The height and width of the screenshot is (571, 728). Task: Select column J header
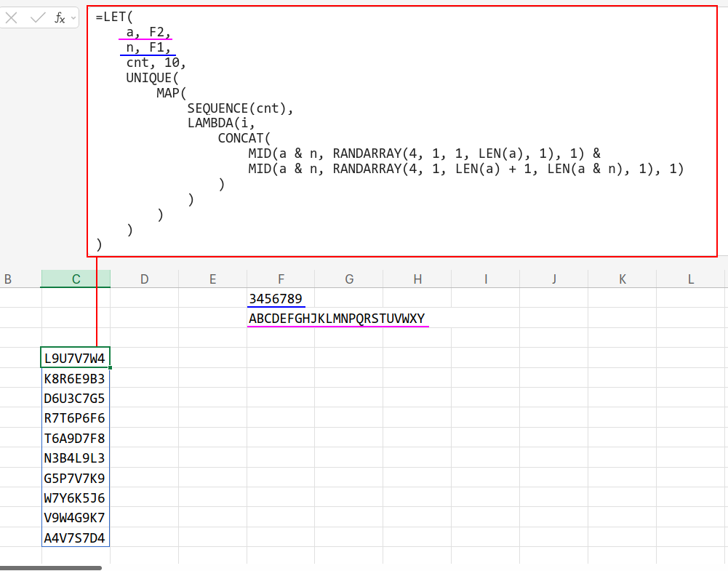click(553, 279)
